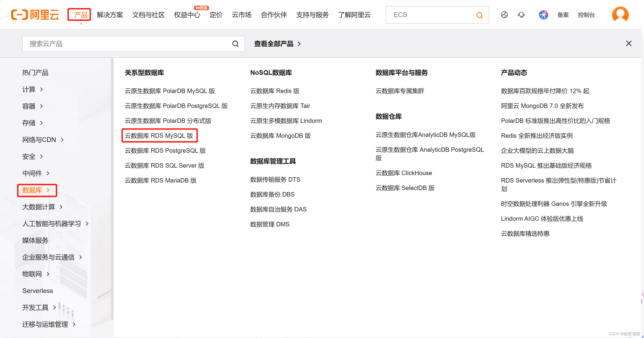644x338 pixels.
Task: Open the user avatar profile
Action: (620, 15)
